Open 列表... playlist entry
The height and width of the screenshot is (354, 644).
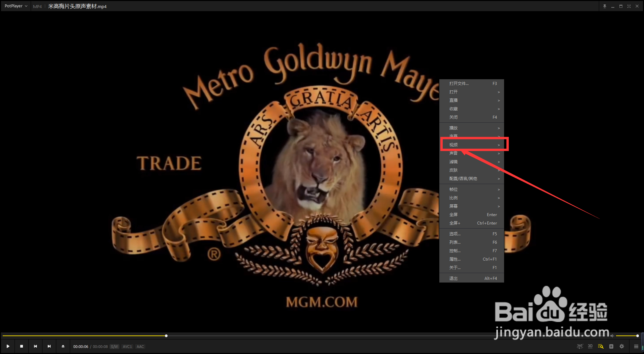472,242
